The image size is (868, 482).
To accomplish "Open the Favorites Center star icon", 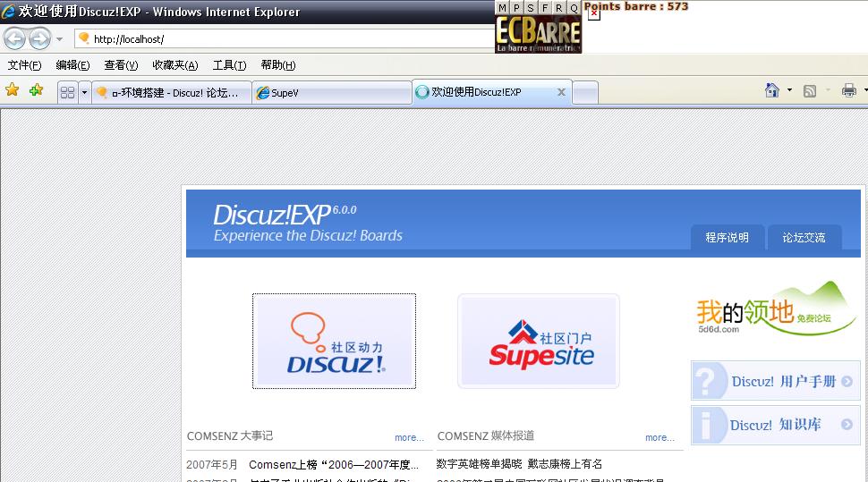I will pos(13,89).
